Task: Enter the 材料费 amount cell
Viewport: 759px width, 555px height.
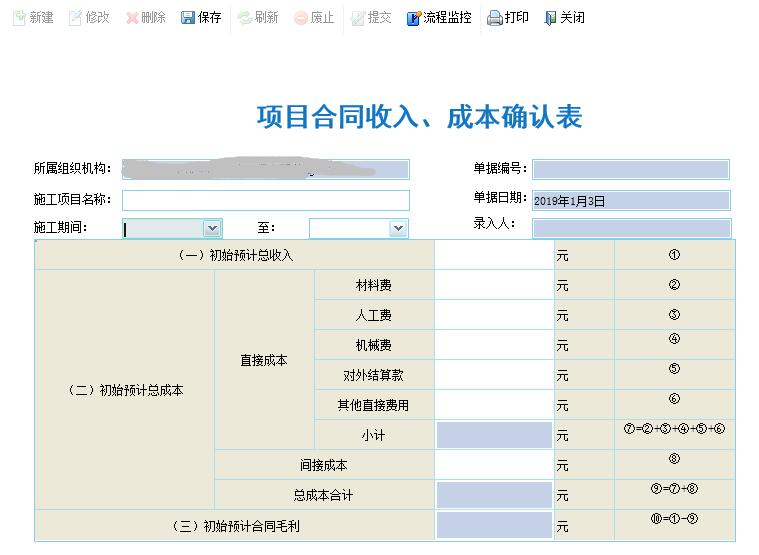Action: click(494, 285)
